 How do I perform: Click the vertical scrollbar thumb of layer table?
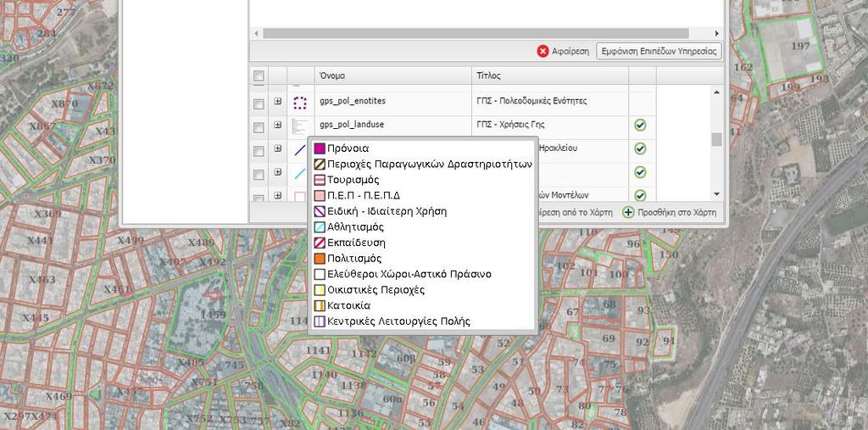[717, 139]
